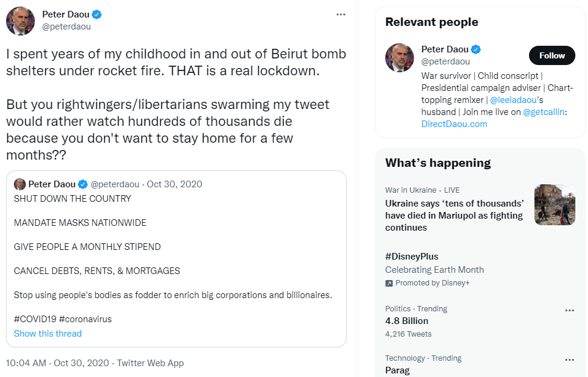Click the @peterdaou handle under author name
This screenshot has width=588, height=377.
tap(66, 26)
